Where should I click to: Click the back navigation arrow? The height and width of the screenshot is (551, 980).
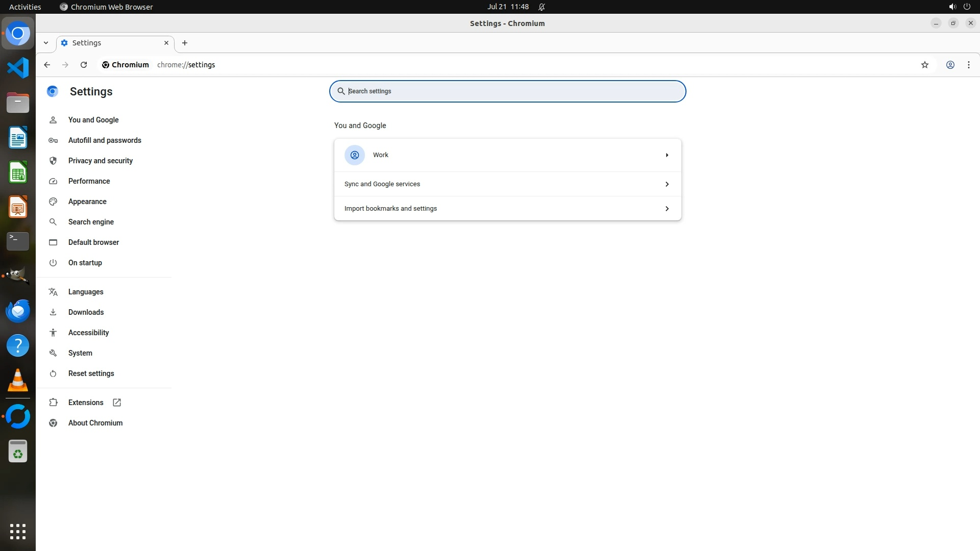(x=47, y=65)
